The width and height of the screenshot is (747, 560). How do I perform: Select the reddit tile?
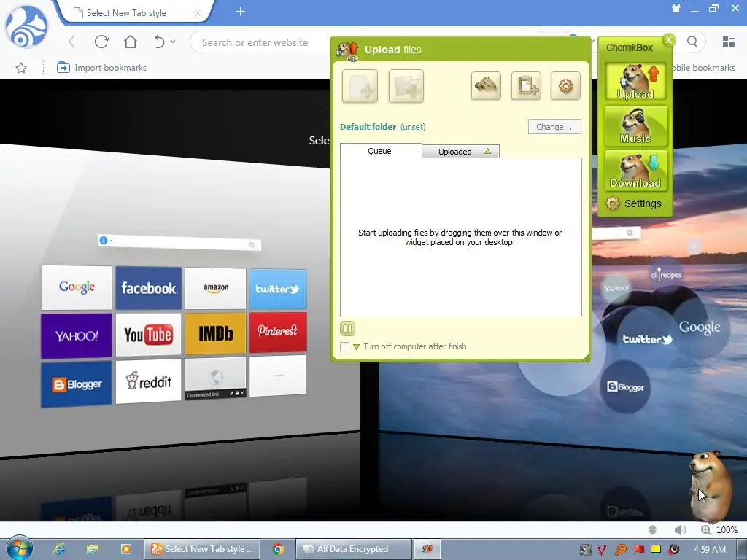(148, 381)
